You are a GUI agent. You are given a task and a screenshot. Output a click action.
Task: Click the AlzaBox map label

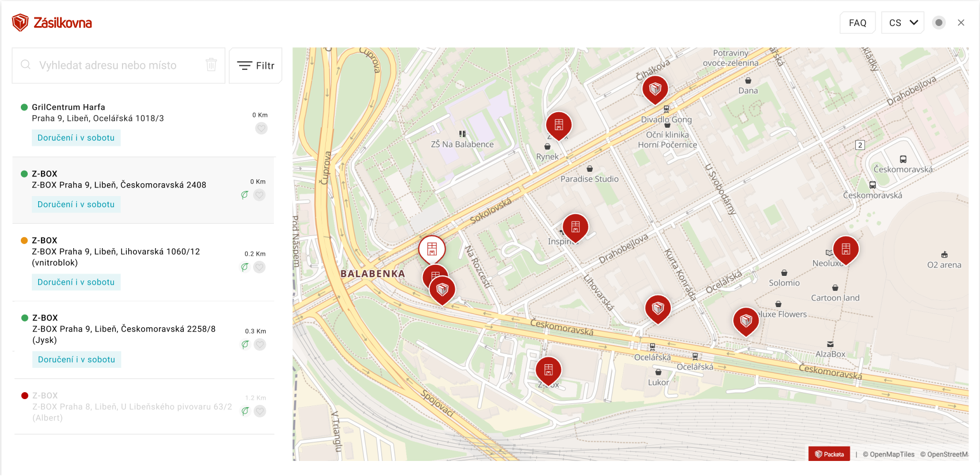830,354
